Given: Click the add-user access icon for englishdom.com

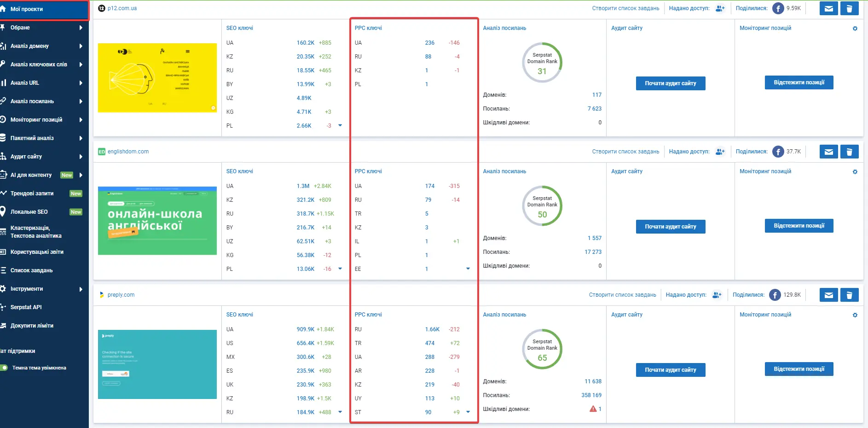Looking at the screenshot, I should [720, 152].
